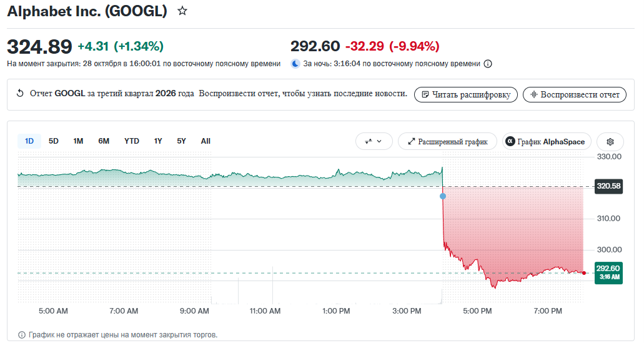View the 5Y chart range
This screenshot has height=343, width=644.
(182, 141)
